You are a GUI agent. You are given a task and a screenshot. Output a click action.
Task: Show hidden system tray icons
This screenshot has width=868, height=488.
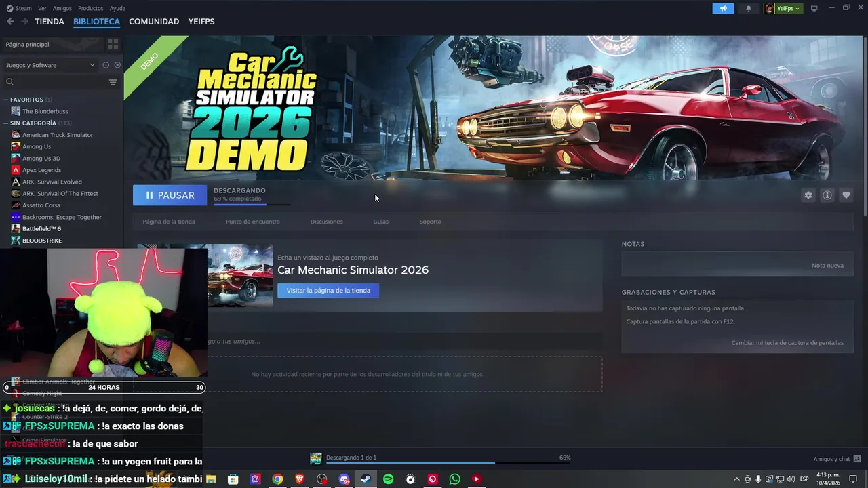pos(737,479)
